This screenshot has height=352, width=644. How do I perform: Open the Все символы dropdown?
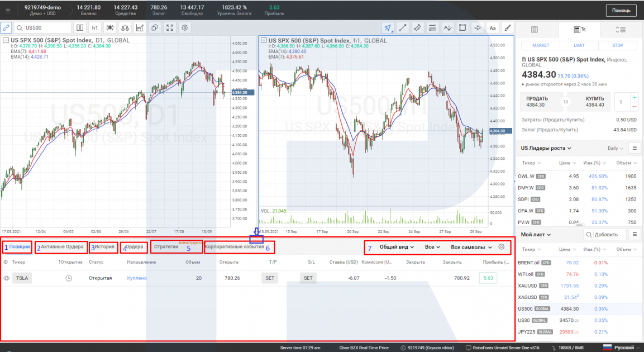471,248
